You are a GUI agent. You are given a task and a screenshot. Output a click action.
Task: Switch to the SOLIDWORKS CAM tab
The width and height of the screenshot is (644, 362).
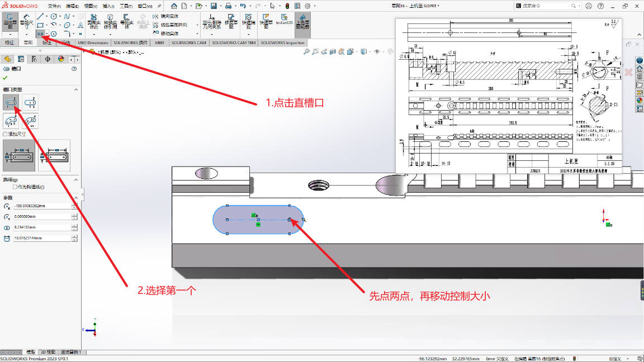point(189,42)
